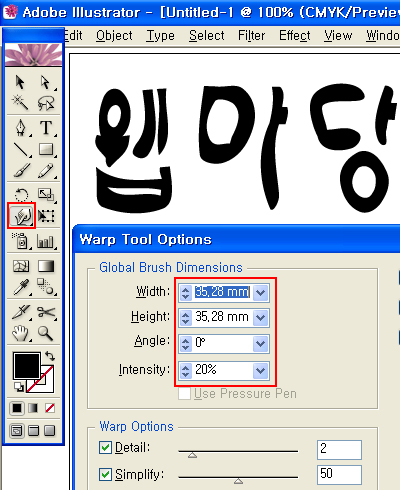This screenshot has height=490, width=400.
Task: Select the Warp tool in toolbox
Action: (x=21, y=216)
